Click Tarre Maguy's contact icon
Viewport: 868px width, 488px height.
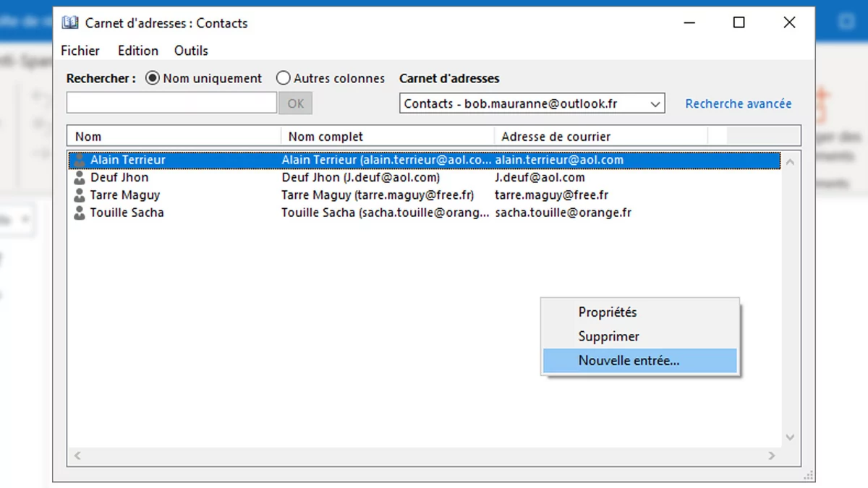point(80,195)
